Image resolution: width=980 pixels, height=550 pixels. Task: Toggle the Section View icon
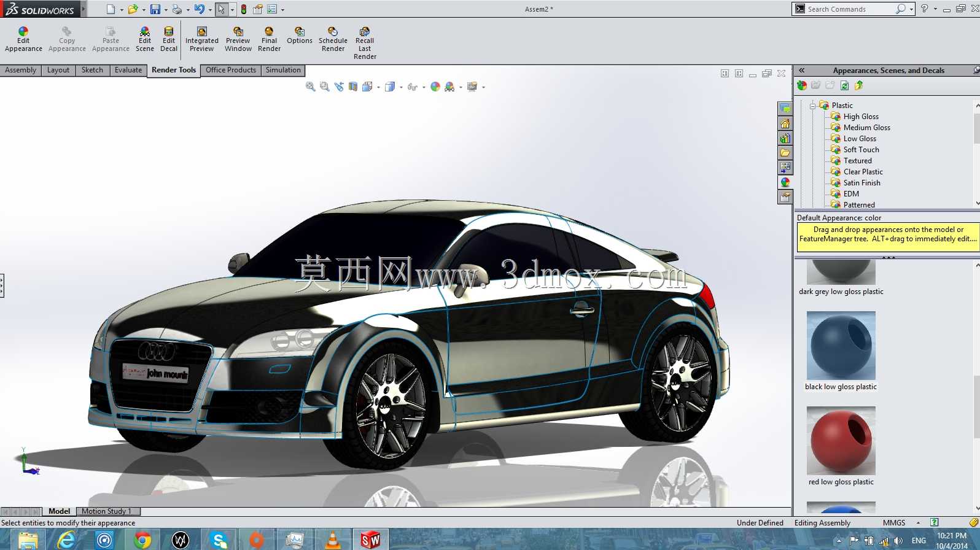pyautogui.click(x=353, y=87)
